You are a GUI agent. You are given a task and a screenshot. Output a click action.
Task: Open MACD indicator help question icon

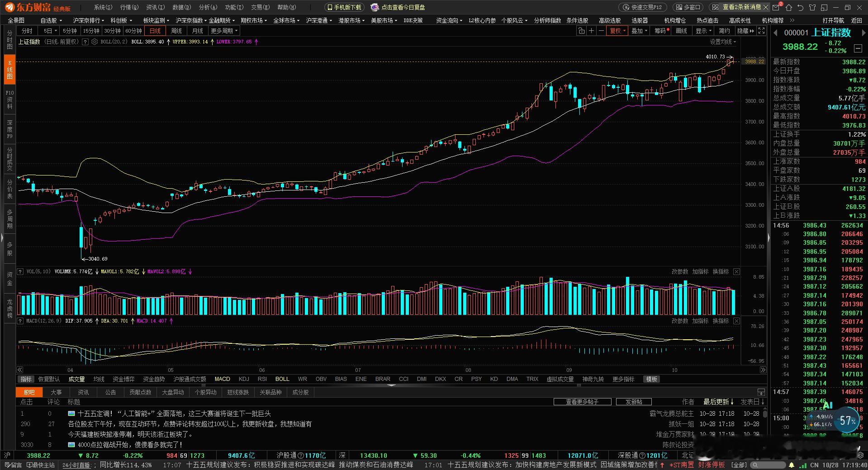20,321
